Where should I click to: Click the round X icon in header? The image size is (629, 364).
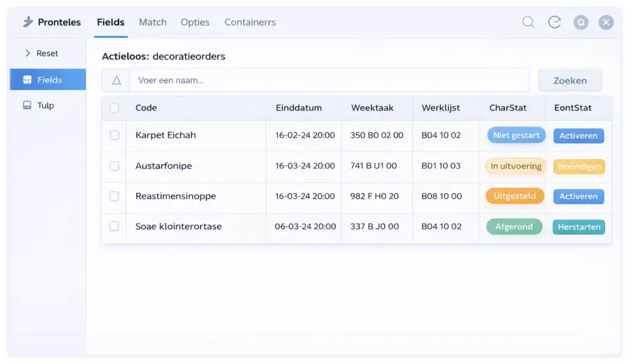[606, 23]
